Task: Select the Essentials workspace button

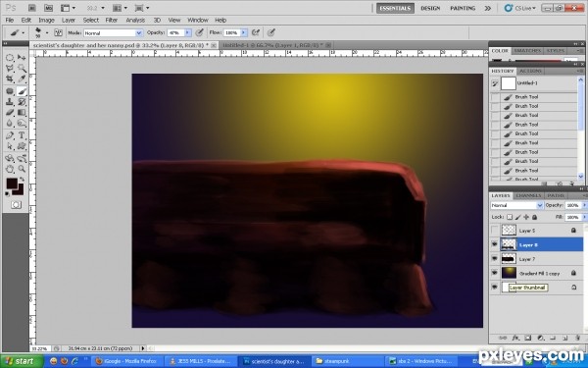Action: pos(395,8)
